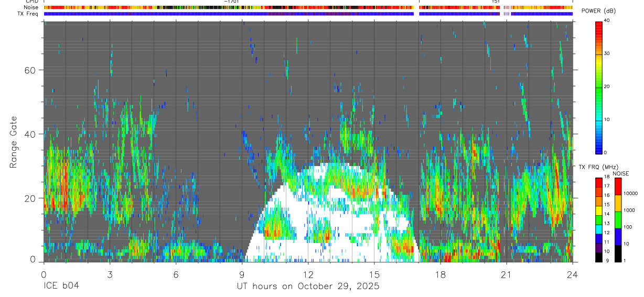Click the "Noise" row label at top left
Viewport: 644px width, 297px height.
point(31,8)
